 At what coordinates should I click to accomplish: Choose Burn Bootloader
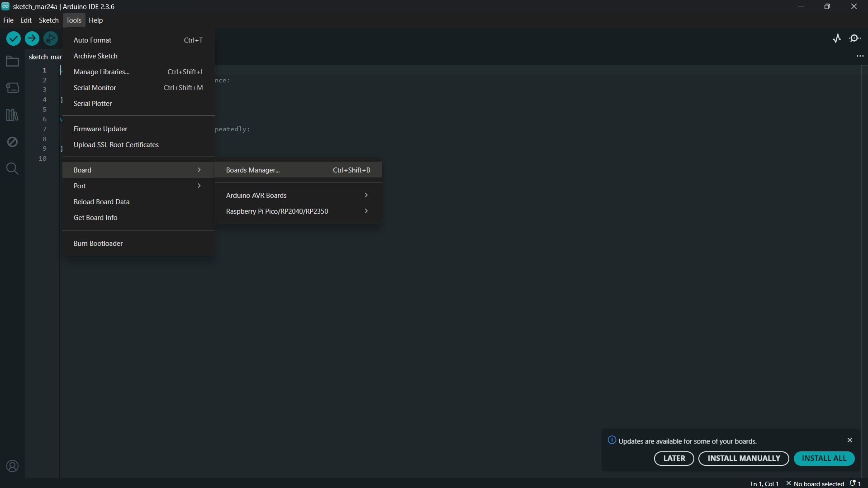pos(138,244)
